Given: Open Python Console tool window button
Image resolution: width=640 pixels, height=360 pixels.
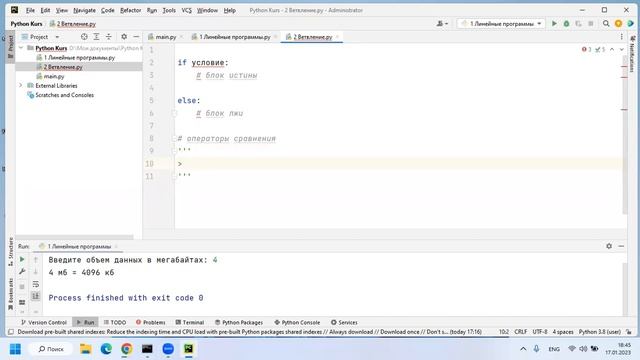Looking at the screenshot, I should click(x=297, y=322).
